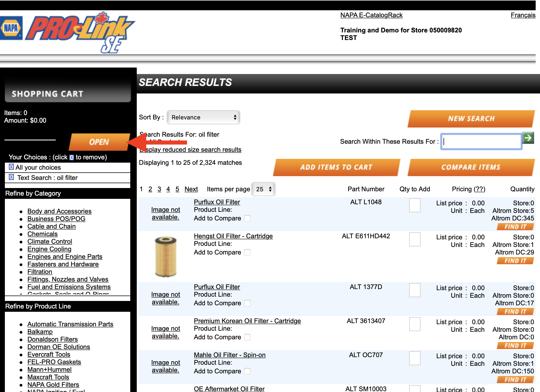Viewport: 540px width, 392px height.
Task: Check Qty to Add for Hengst Oil Filter
Action: click(415, 240)
